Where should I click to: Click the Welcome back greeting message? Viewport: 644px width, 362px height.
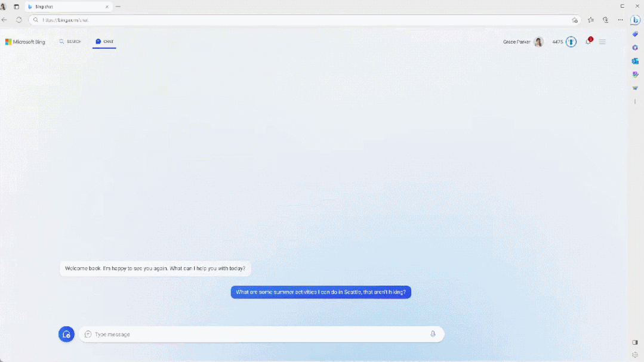pyautogui.click(x=155, y=268)
